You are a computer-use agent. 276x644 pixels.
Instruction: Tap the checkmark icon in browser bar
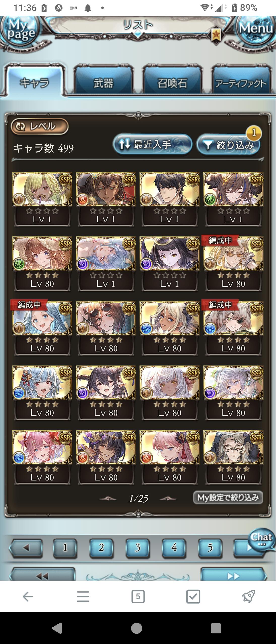(x=193, y=596)
